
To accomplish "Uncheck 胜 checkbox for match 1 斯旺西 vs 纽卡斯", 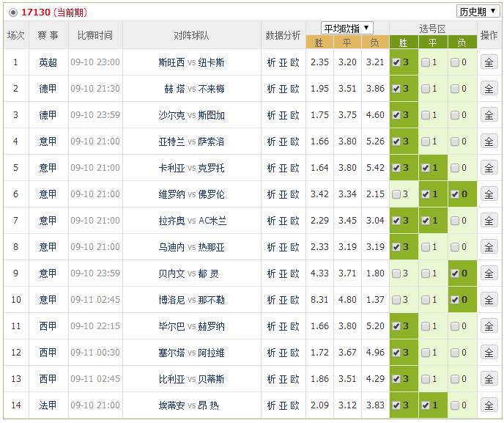I will pyautogui.click(x=396, y=62).
